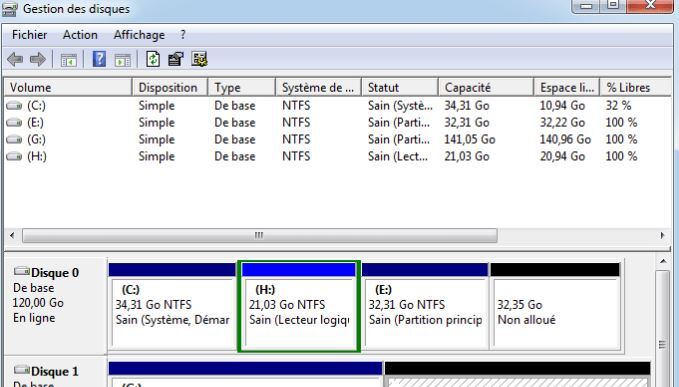
Task: Click the '120,00 Go' Disque 0 size text
Action: (38, 303)
